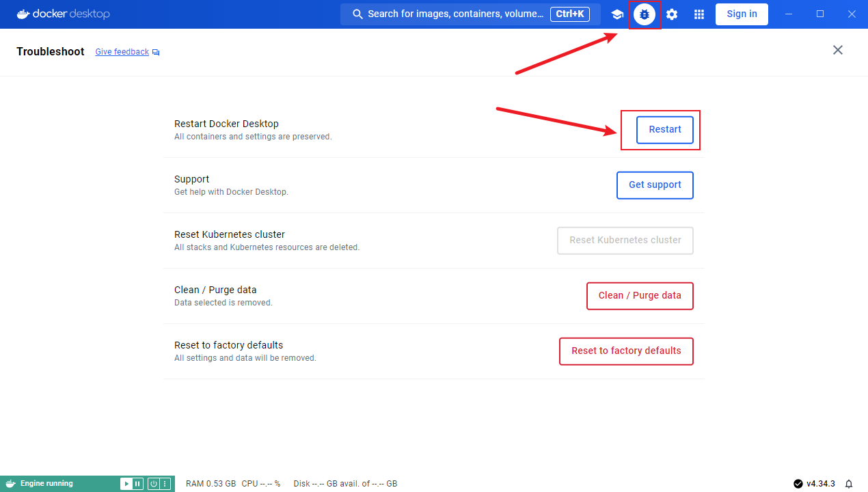Close the Troubleshoot panel with X
The image size is (868, 492).
(838, 50)
